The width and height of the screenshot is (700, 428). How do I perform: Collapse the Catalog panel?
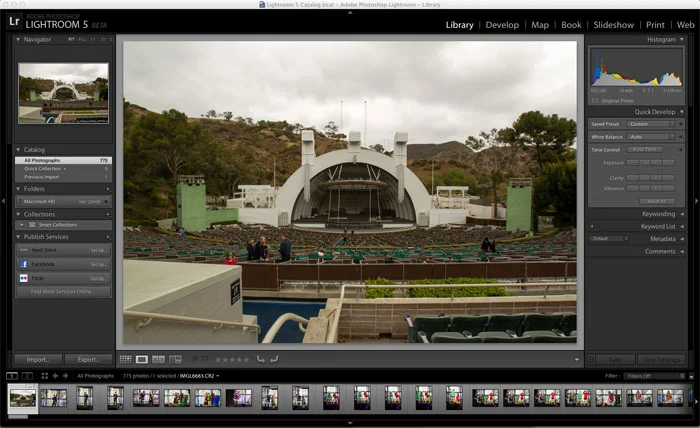(18, 150)
